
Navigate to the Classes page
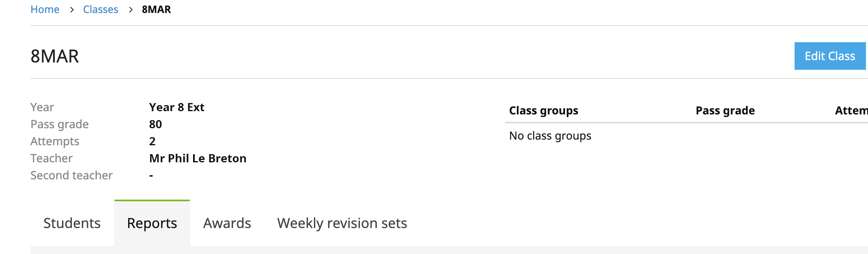(101, 9)
